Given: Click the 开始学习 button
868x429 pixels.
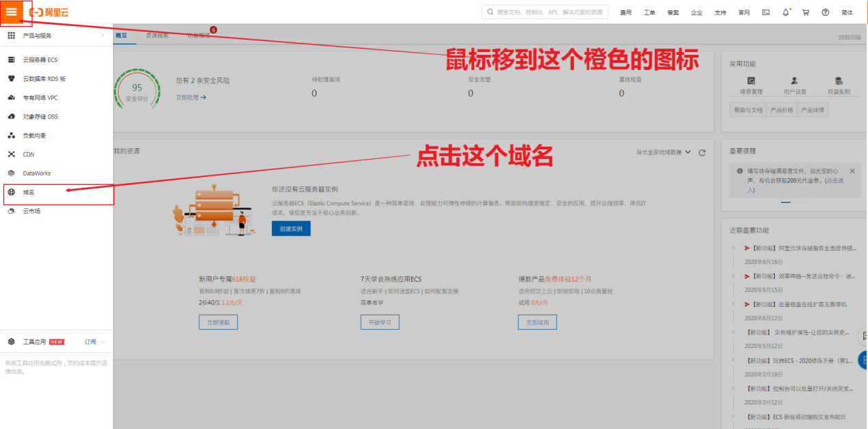Looking at the screenshot, I should tap(380, 322).
